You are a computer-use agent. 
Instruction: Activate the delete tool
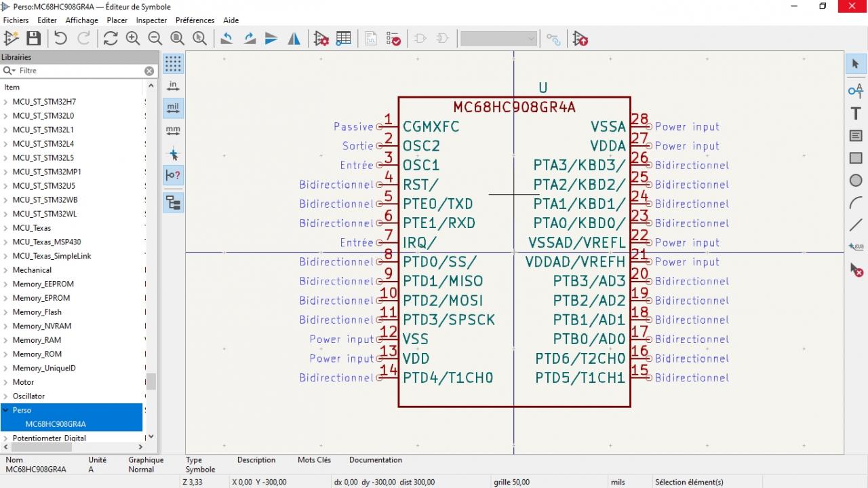[856, 270]
